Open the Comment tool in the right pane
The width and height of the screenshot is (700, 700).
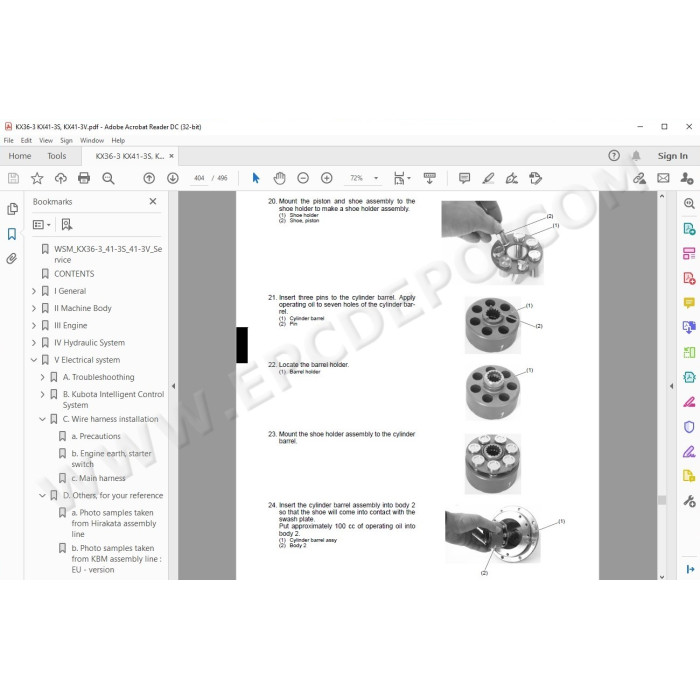tap(689, 303)
